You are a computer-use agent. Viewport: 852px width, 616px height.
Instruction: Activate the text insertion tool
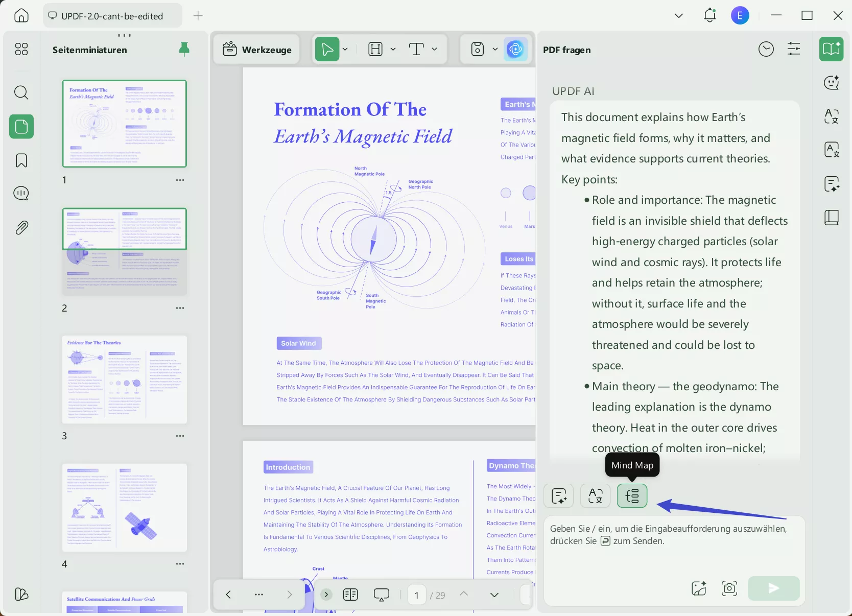[x=416, y=49]
